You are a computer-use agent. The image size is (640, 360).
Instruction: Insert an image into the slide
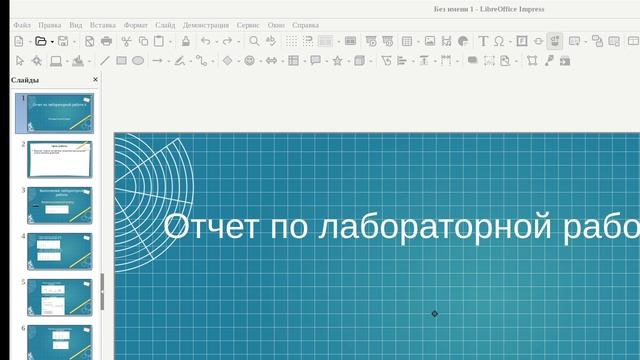[430, 41]
